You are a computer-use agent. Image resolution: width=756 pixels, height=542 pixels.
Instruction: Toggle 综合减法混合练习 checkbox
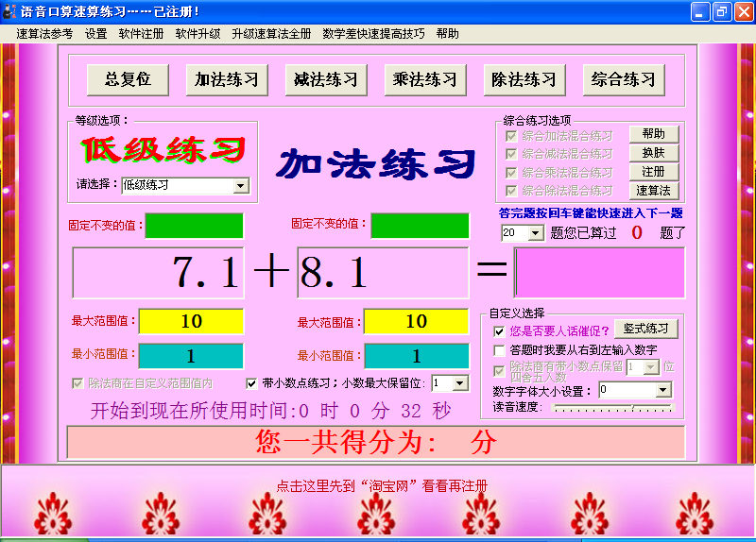tap(511, 154)
